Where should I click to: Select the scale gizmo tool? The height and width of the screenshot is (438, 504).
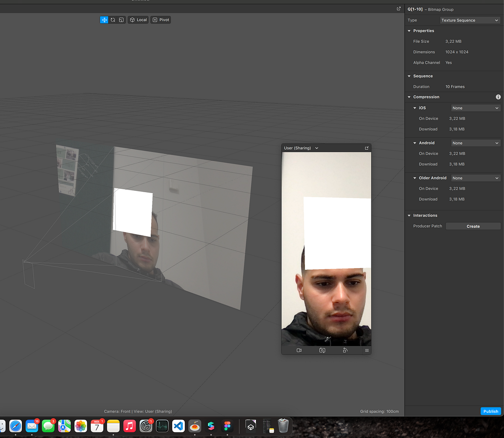click(121, 20)
